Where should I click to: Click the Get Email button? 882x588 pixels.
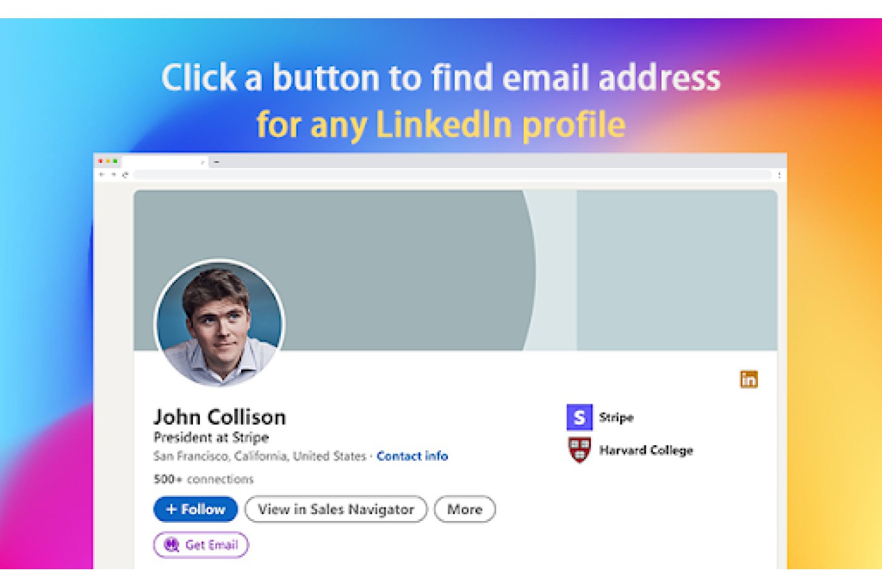pos(201,544)
